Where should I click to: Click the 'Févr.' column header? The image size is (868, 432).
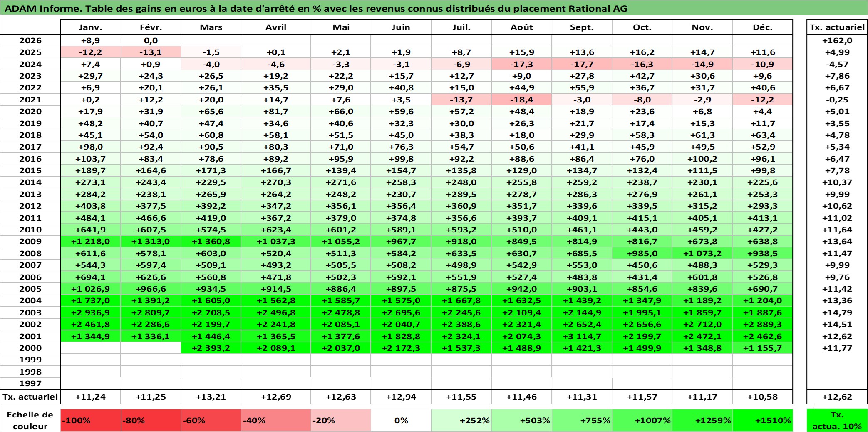coord(151,27)
